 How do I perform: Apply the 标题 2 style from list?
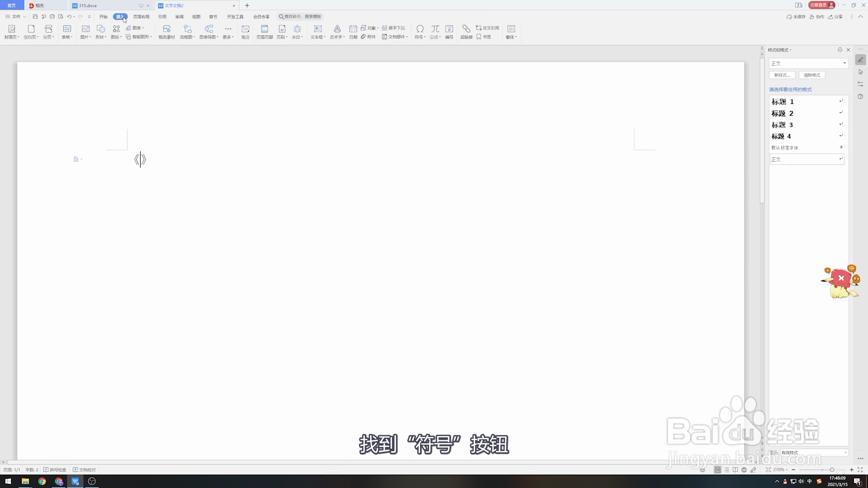click(782, 113)
